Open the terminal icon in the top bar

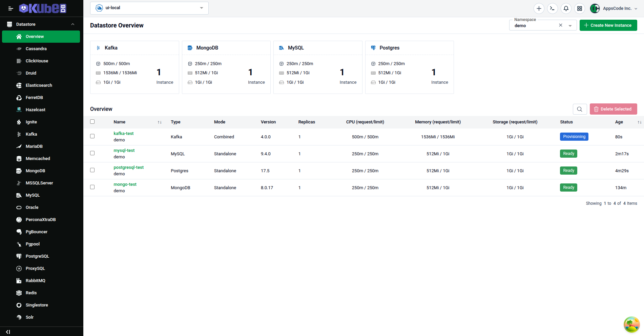[x=552, y=8]
